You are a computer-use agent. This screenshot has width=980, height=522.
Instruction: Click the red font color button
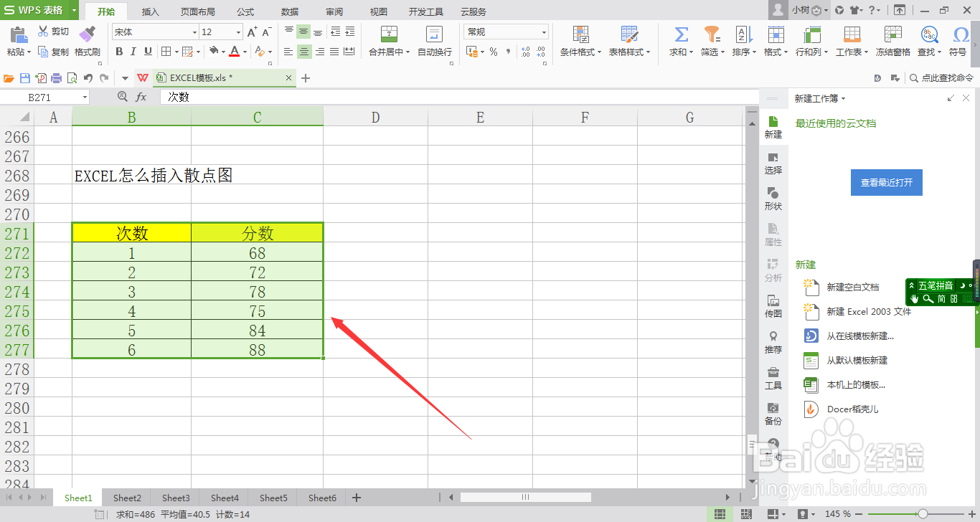click(x=234, y=52)
